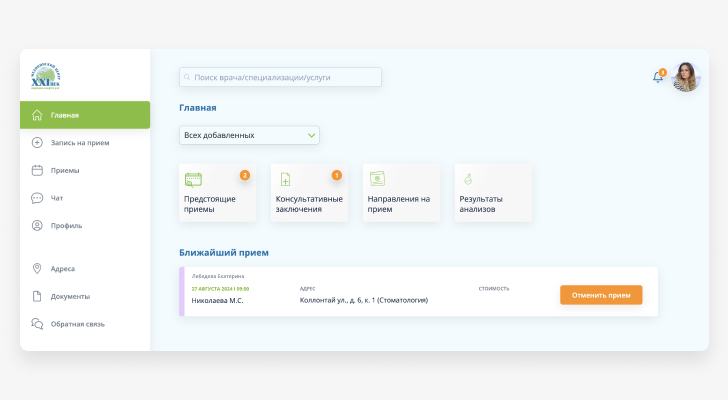Click the plus icon for Запись на прием
The width and height of the screenshot is (728, 400).
pos(37,143)
